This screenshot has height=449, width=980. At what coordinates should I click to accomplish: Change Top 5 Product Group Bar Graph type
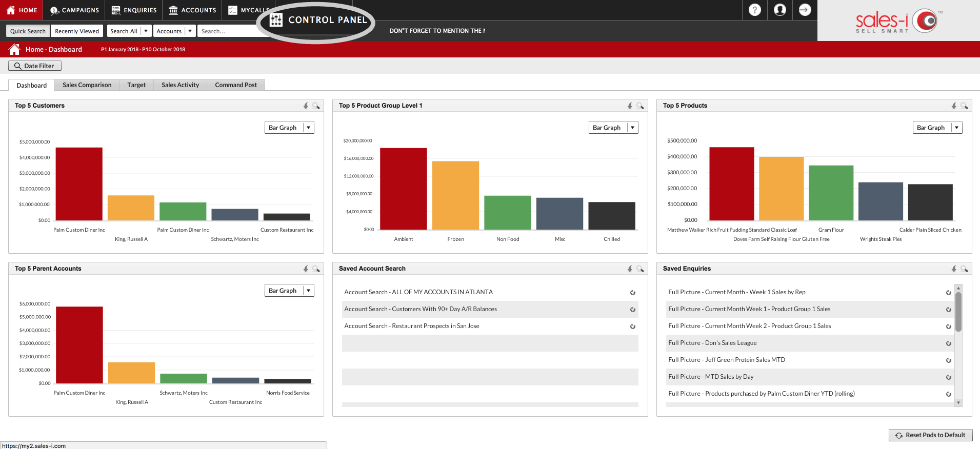pos(613,128)
